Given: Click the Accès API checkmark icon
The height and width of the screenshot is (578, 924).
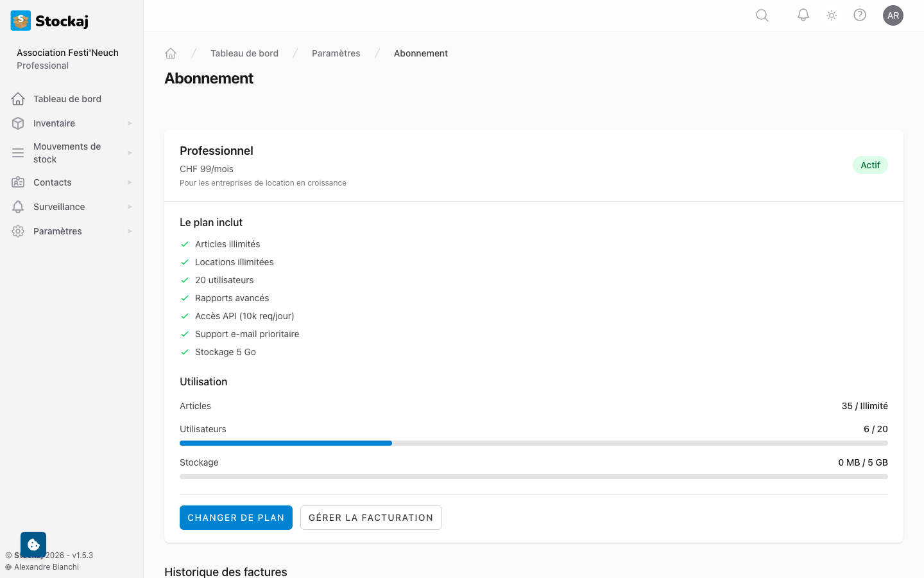Looking at the screenshot, I should coord(185,316).
